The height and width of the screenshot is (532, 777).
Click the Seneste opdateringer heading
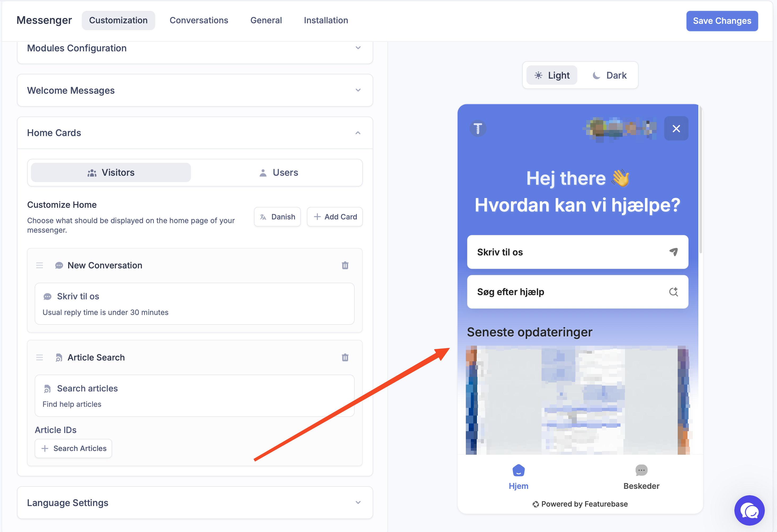click(x=530, y=332)
